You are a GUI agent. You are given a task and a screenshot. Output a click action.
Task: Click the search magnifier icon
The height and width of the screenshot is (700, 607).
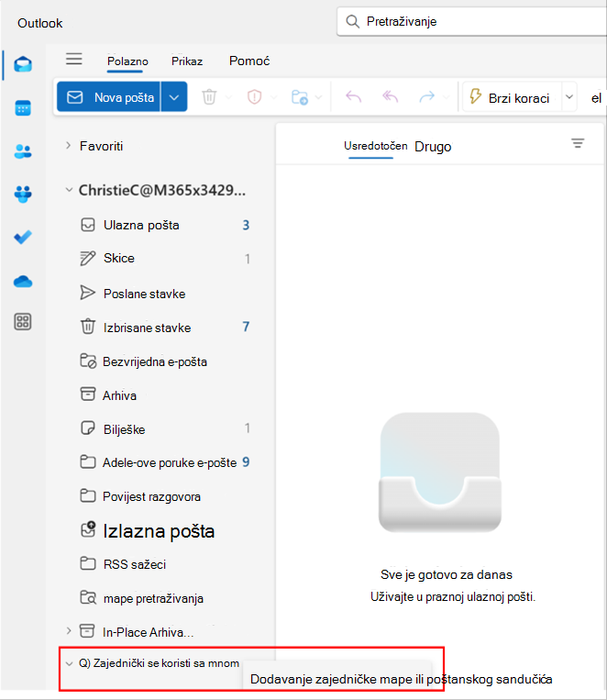(353, 21)
